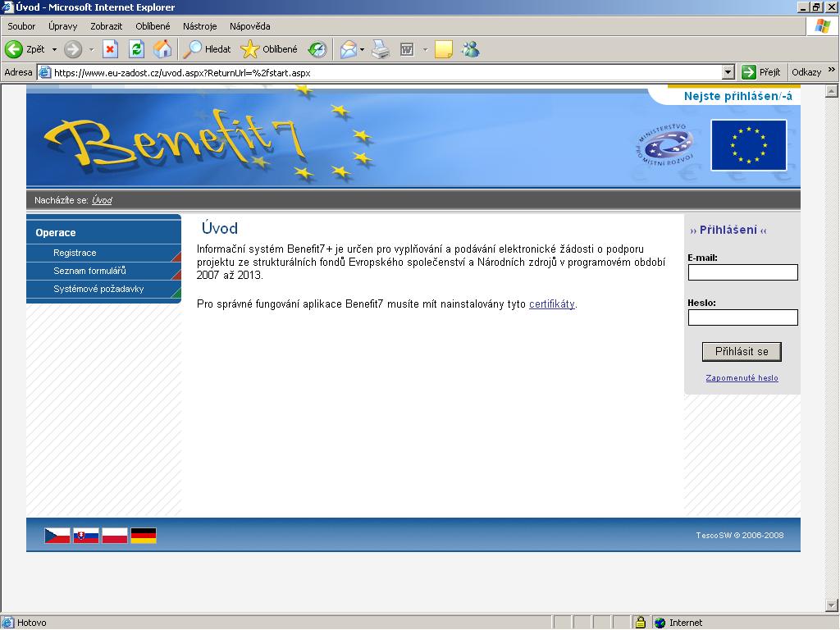Focus the E-mail input field
The width and height of the screenshot is (840, 630).
click(742, 272)
